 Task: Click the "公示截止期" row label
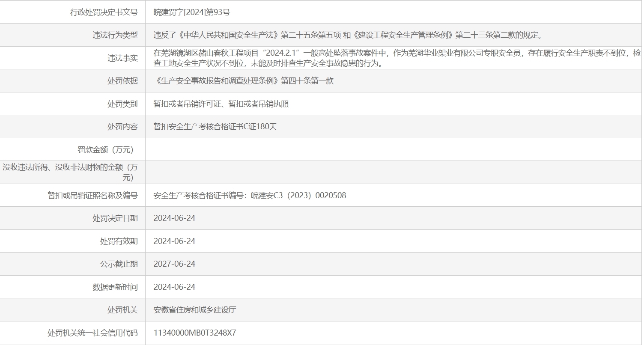click(x=119, y=264)
